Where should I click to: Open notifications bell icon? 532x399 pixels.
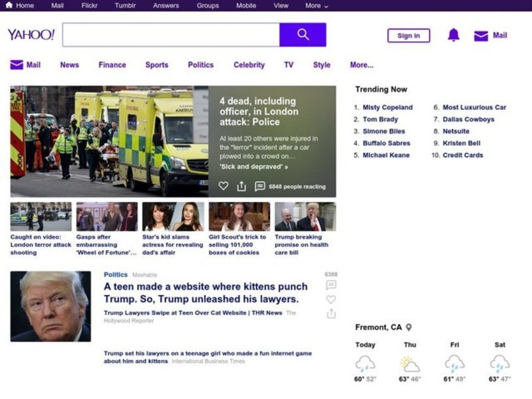click(x=454, y=35)
